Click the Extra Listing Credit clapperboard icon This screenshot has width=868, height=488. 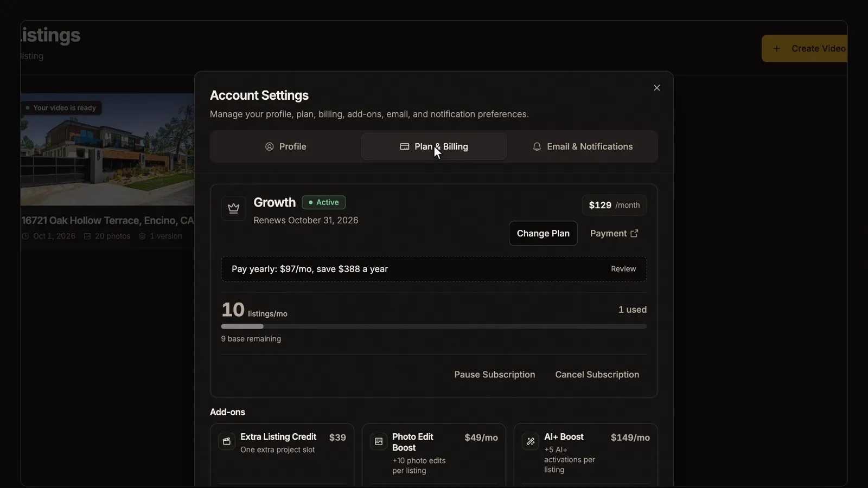pyautogui.click(x=227, y=441)
